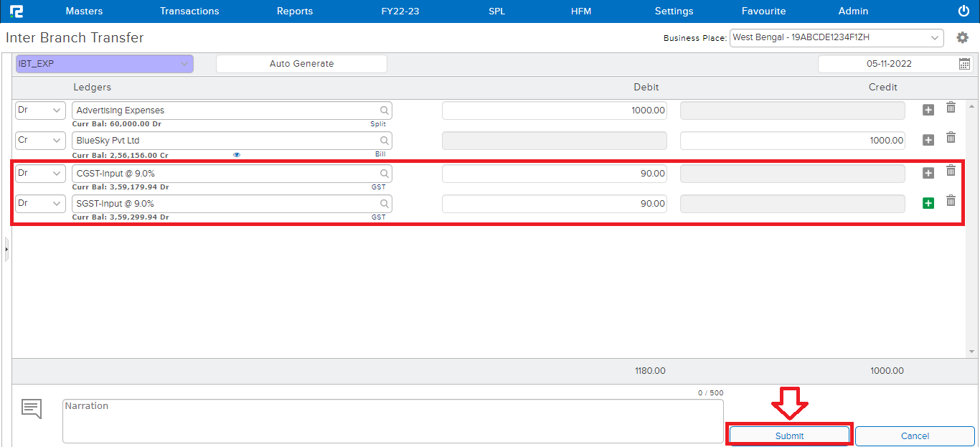Viewport: 980px width, 447px height.
Task: Click the add row icon on CGST-Input row
Action: coord(928,173)
